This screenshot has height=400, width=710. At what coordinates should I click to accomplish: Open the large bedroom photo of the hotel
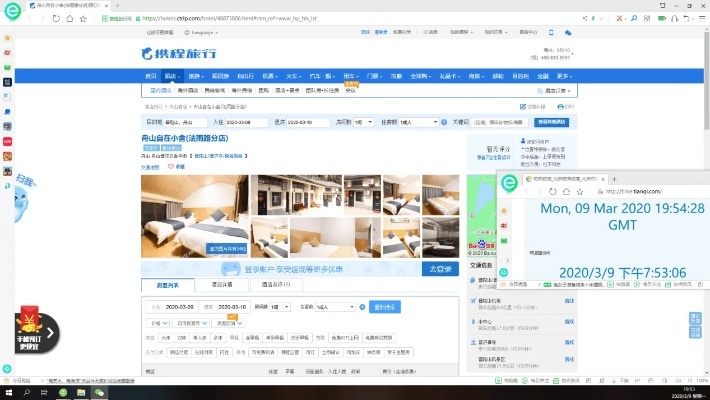coord(195,217)
